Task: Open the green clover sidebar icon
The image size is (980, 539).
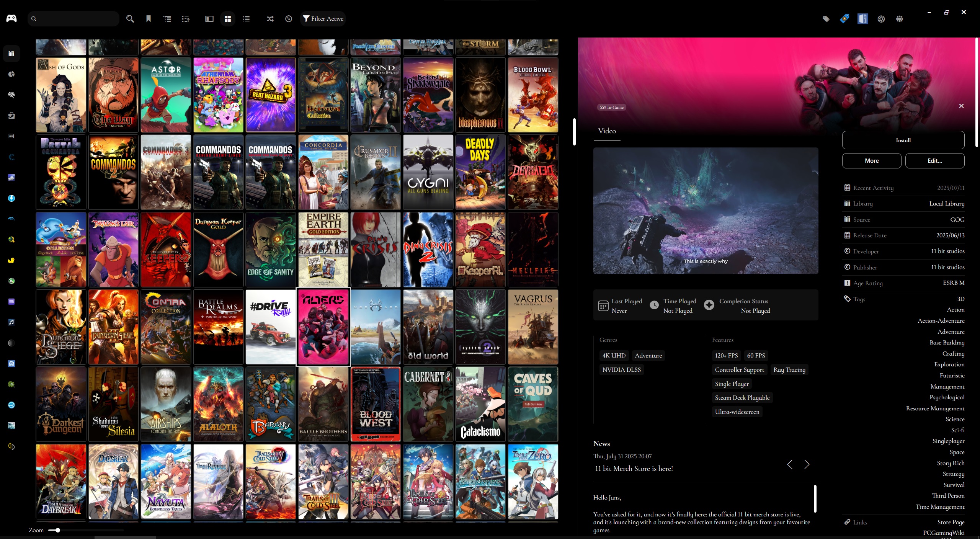Action: tap(11, 384)
